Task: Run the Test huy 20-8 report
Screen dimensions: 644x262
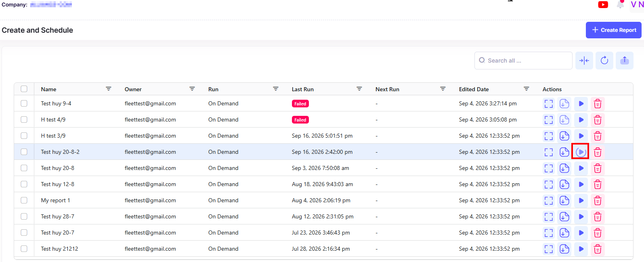Action: (581, 168)
